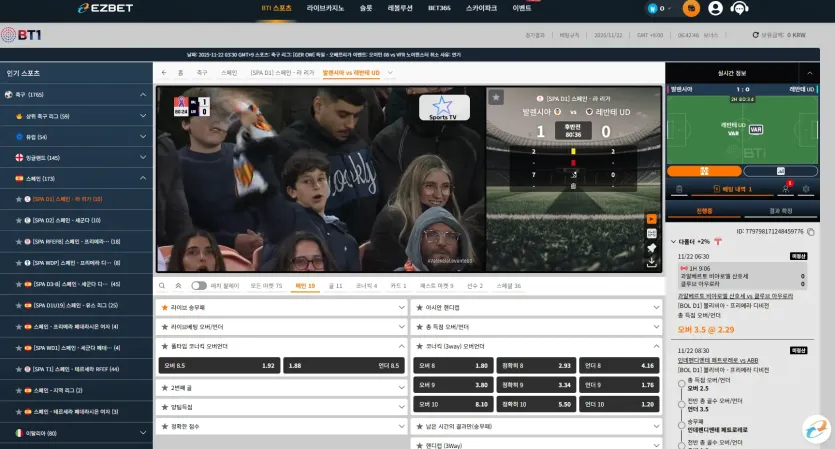Click the EZBET logo
The image size is (835, 449).
point(105,8)
